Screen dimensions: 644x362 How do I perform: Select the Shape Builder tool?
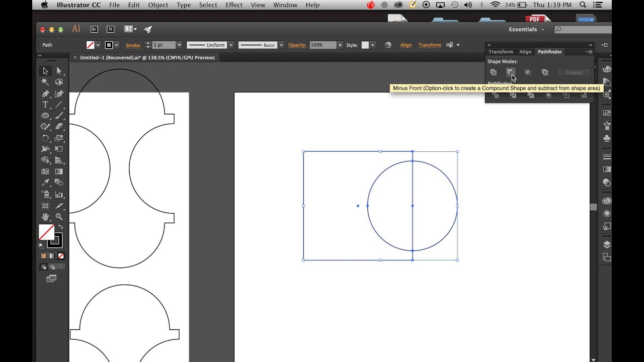tap(45, 160)
